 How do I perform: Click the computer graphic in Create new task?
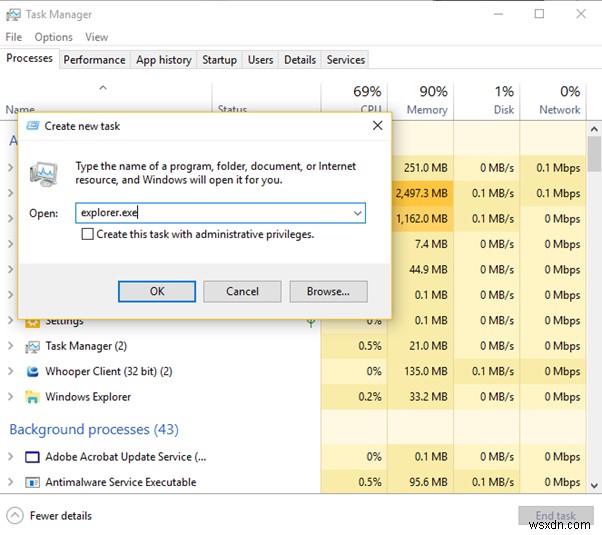(44, 174)
